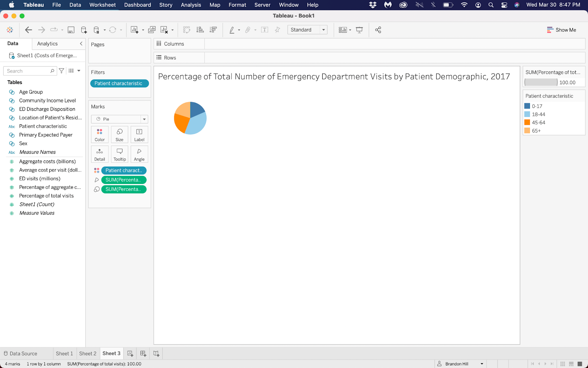Save the workbook with the save icon
Screen dimensions: 588x368
click(71, 30)
